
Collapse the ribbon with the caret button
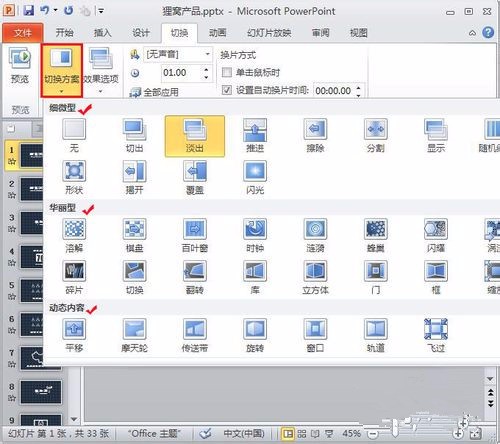(472, 33)
